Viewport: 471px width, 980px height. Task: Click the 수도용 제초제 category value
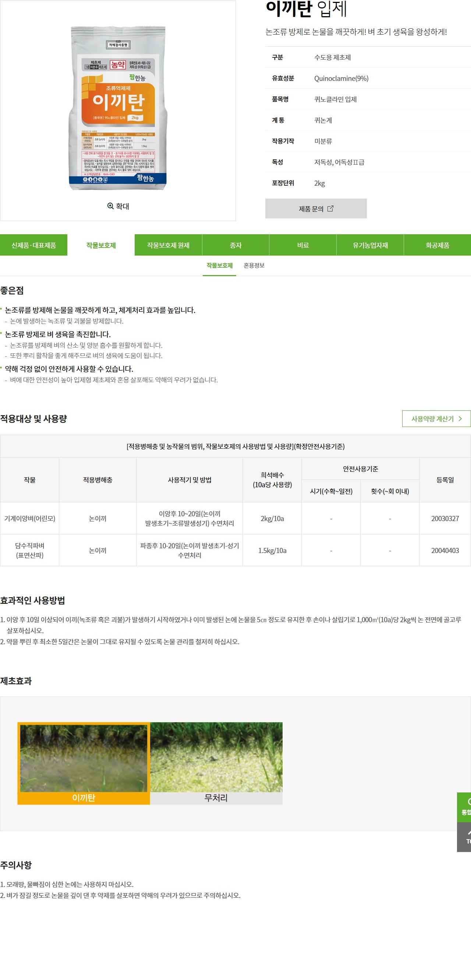332,57
